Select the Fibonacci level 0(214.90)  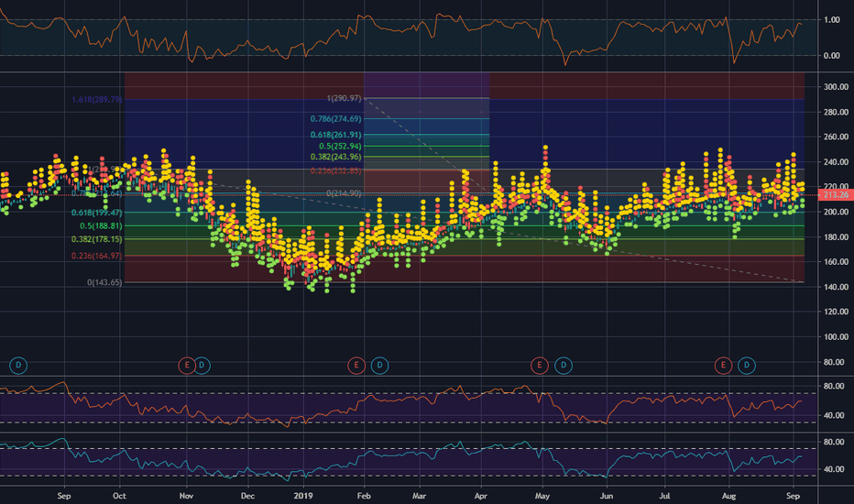[344, 193]
